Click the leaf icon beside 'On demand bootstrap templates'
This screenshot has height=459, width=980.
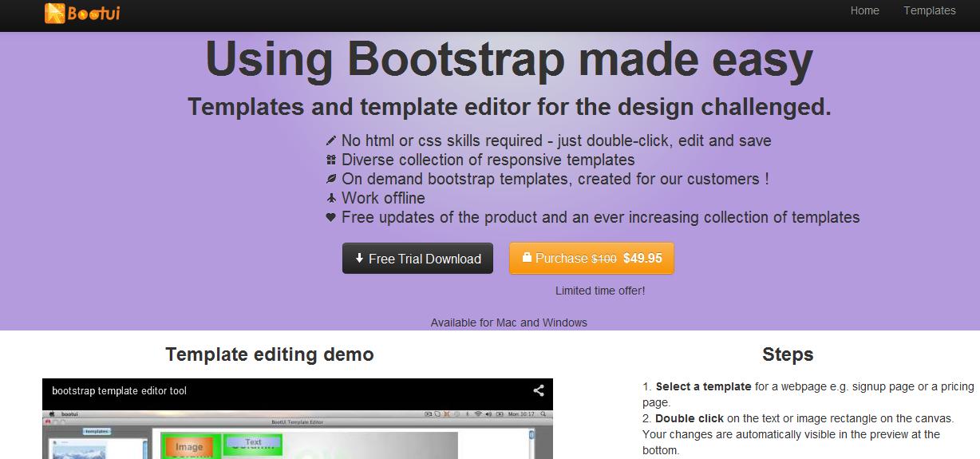point(331,179)
